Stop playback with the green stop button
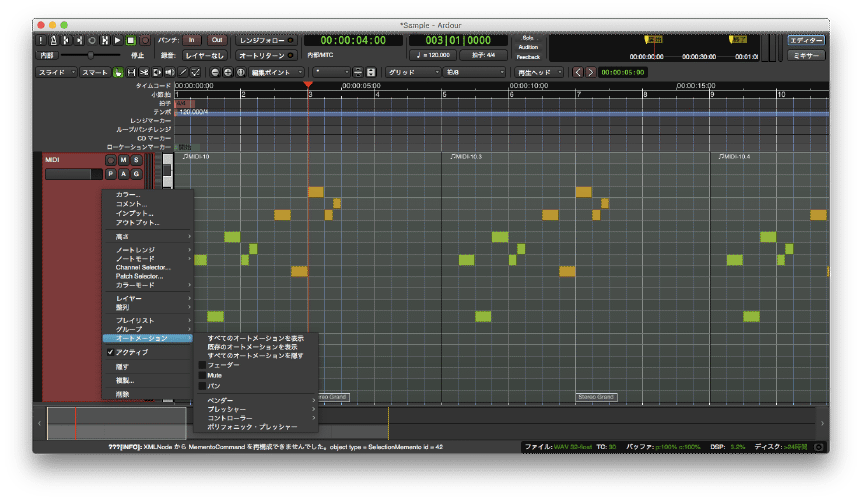Viewport: 862px width, 500px height. (131, 40)
